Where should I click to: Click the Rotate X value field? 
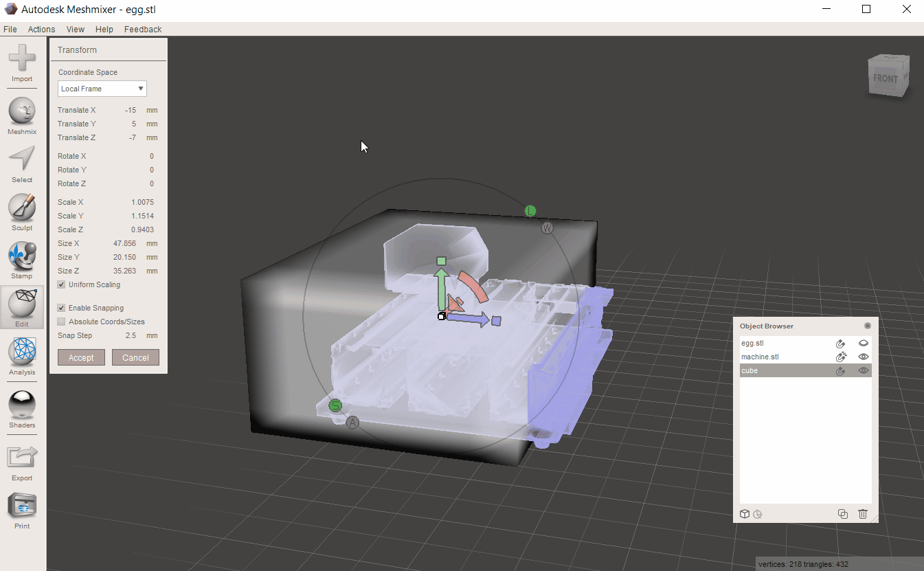click(151, 157)
